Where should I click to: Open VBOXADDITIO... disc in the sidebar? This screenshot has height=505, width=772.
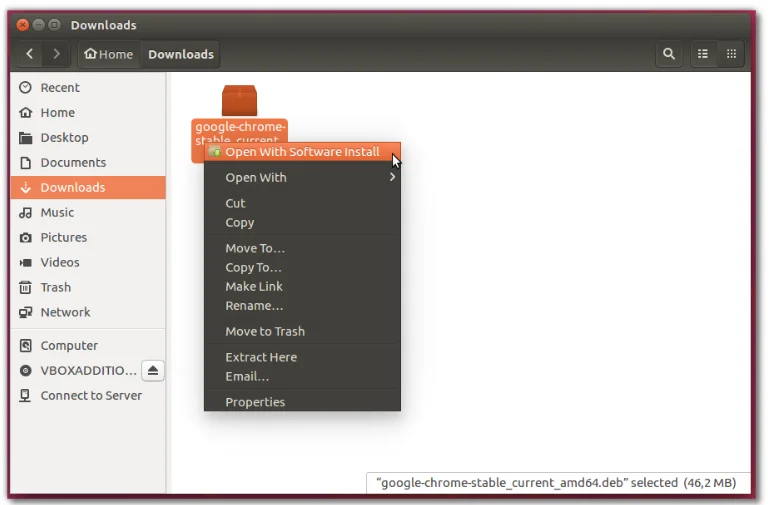(x=78, y=371)
